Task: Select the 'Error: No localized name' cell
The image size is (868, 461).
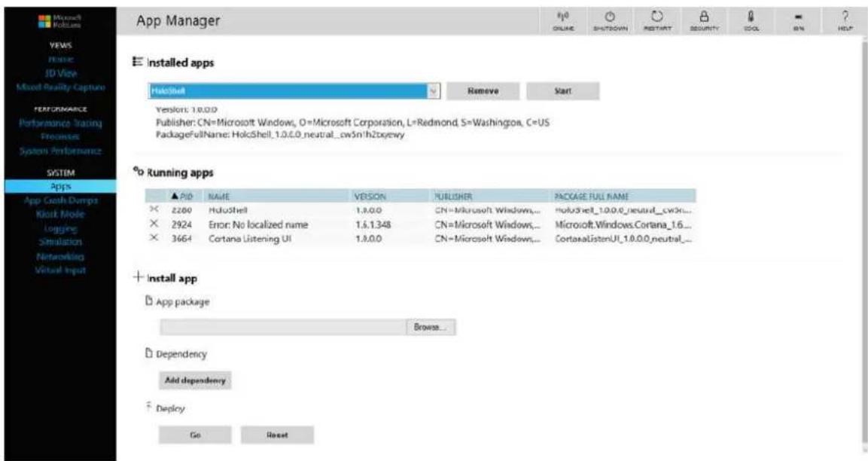Action: point(258,224)
